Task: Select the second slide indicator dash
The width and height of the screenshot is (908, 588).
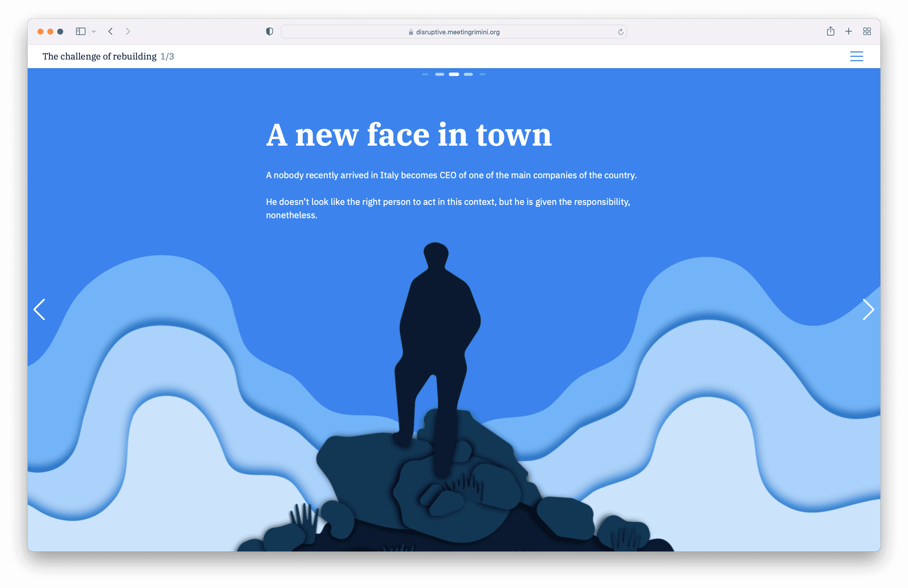Action: [x=439, y=74]
